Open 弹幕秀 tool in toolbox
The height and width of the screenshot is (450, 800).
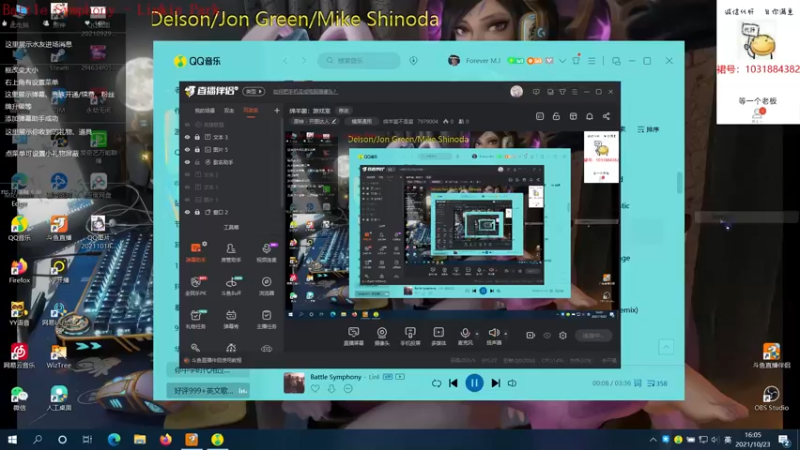pyautogui.click(x=231, y=319)
